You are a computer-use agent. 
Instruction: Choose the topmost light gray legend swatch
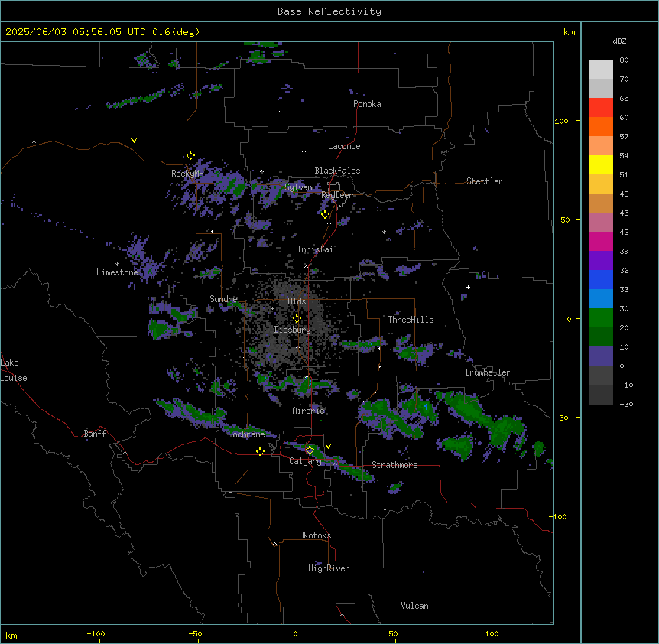[601, 70]
